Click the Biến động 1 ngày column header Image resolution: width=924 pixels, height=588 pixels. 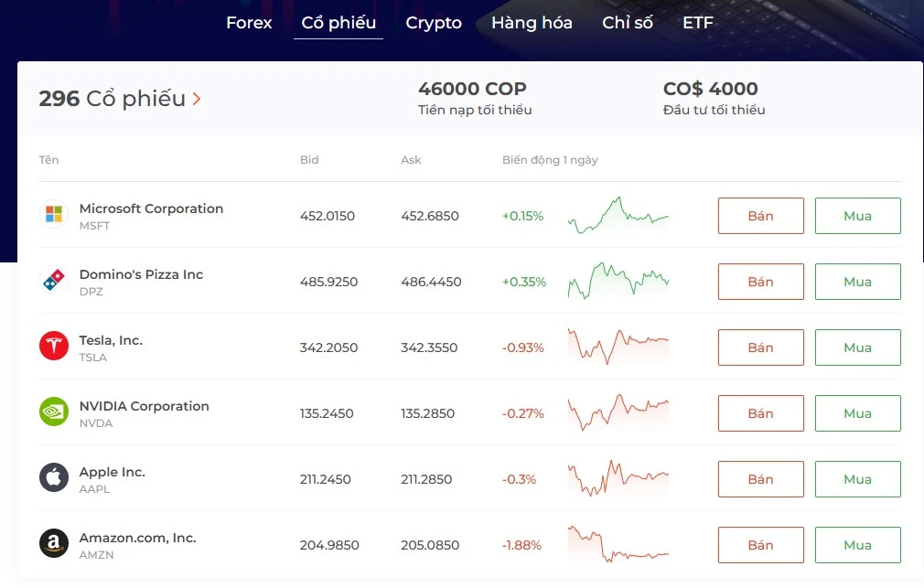pyautogui.click(x=550, y=160)
